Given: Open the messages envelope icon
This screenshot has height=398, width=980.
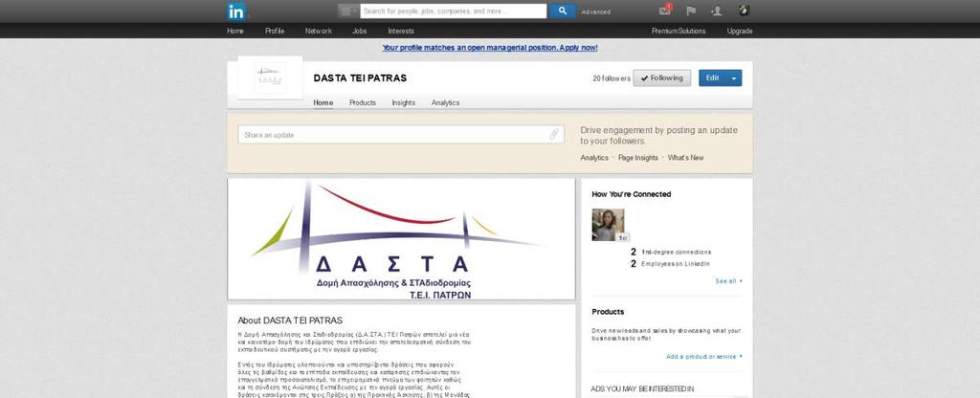Looking at the screenshot, I should (666, 11).
